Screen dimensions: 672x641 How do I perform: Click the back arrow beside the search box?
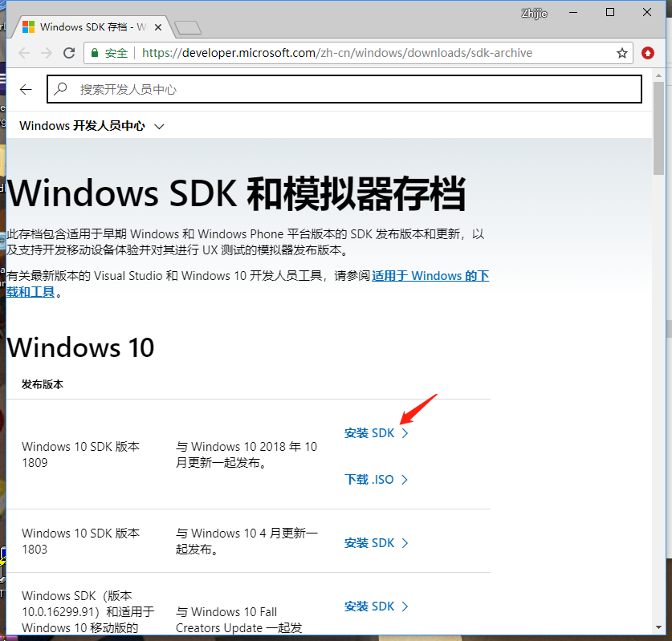tap(26, 89)
